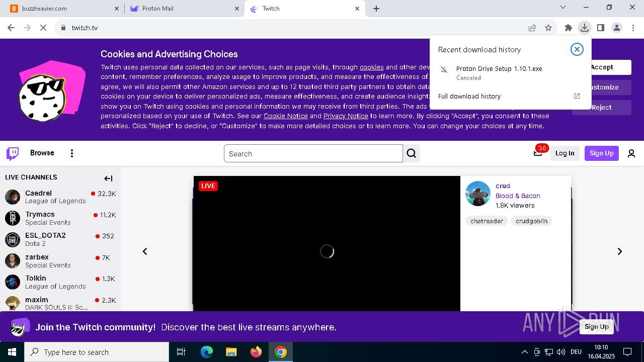
Task: Open a new browser tab
Action: [376, 9]
